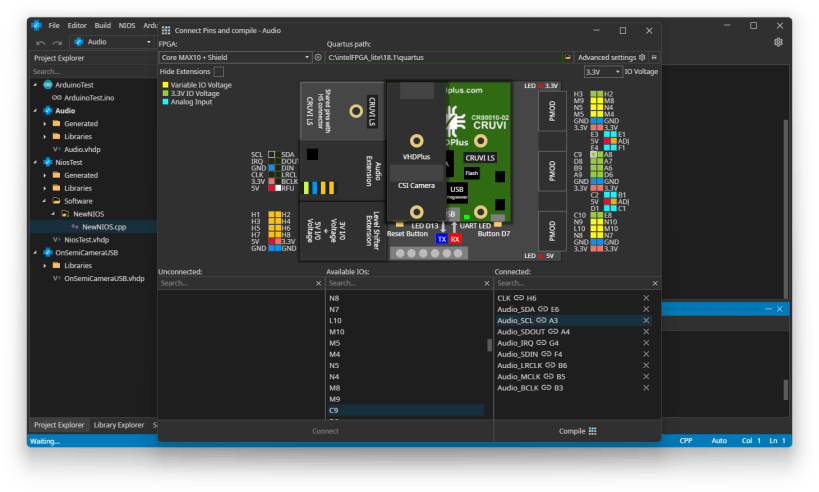Screen dimensions: 819x492
Task: Open the Audio.vhdp file
Action: coord(83,149)
